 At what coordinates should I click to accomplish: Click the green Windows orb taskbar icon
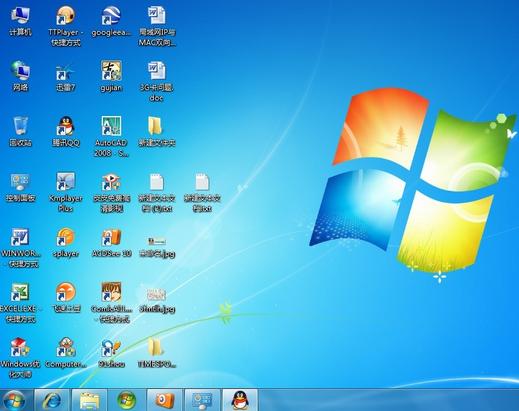click(x=127, y=400)
